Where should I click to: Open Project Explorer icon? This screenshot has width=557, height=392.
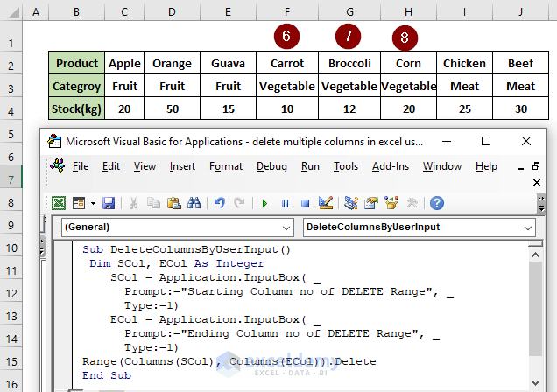350,203
